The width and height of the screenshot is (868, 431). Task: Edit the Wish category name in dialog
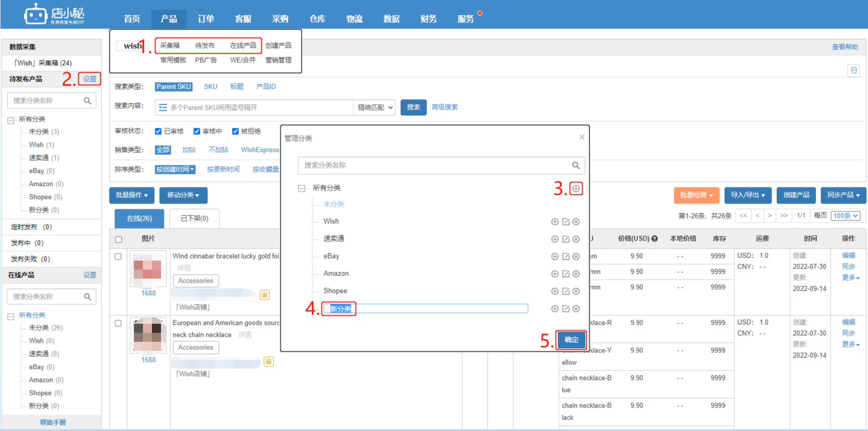566,222
